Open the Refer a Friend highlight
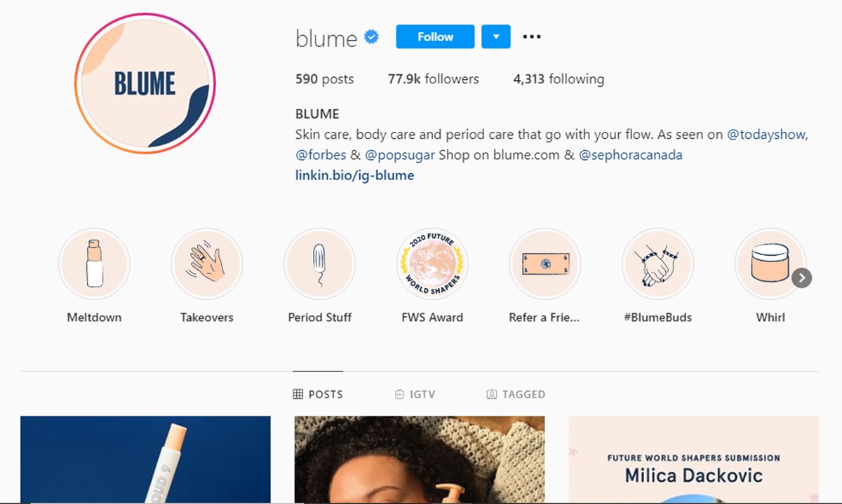842x504 pixels. (x=545, y=264)
